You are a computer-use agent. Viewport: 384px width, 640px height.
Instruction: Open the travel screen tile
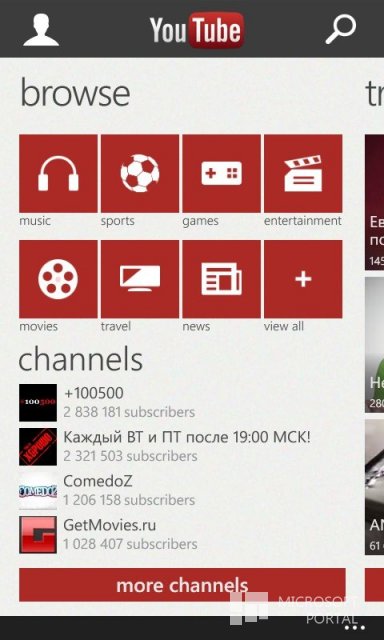point(140,279)
